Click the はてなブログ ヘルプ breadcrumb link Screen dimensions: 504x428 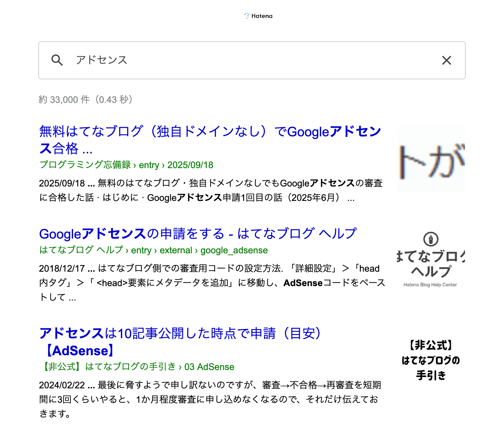click(x=81, y=250)
